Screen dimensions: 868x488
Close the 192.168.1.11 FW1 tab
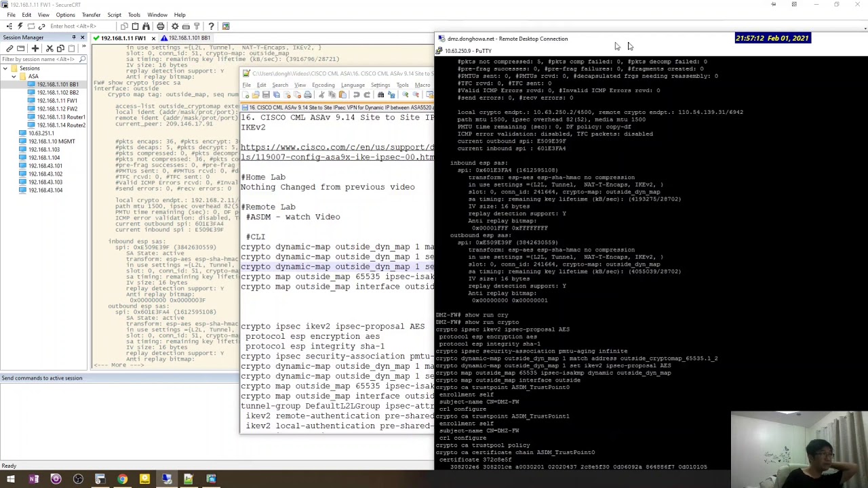pyautogui.click(x=153, y=38)
